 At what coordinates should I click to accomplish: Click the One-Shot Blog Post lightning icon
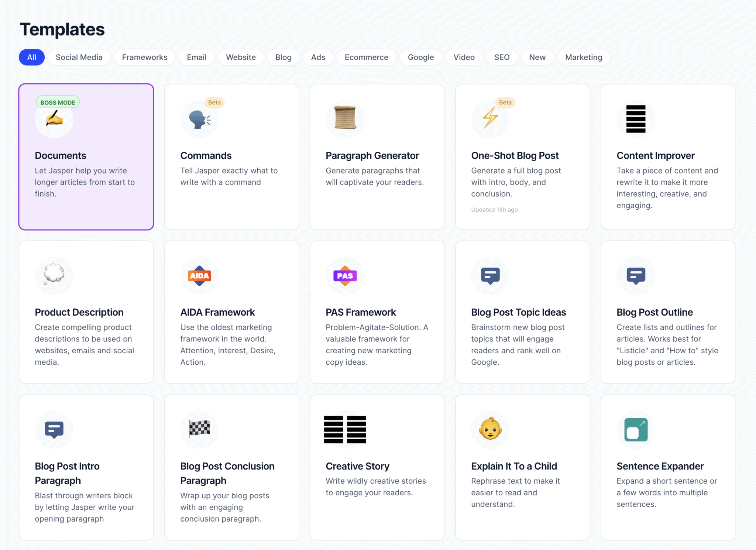pos(490,118)
